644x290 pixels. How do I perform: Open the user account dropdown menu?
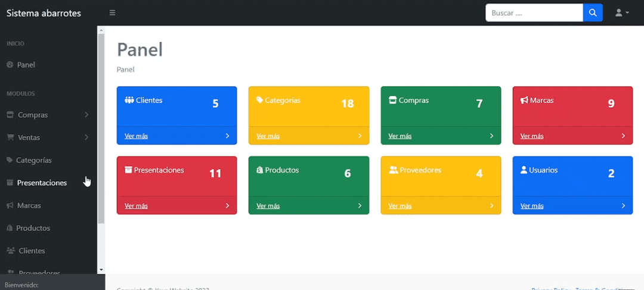622,13
